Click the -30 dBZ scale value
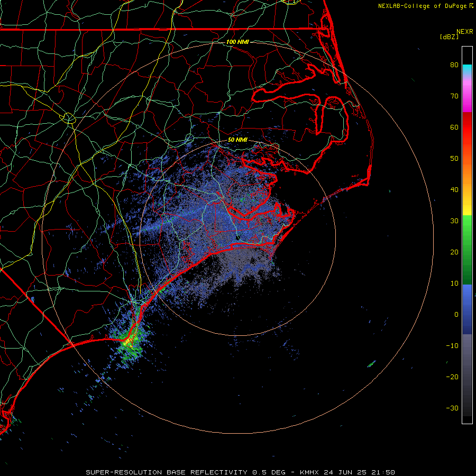 452,408
